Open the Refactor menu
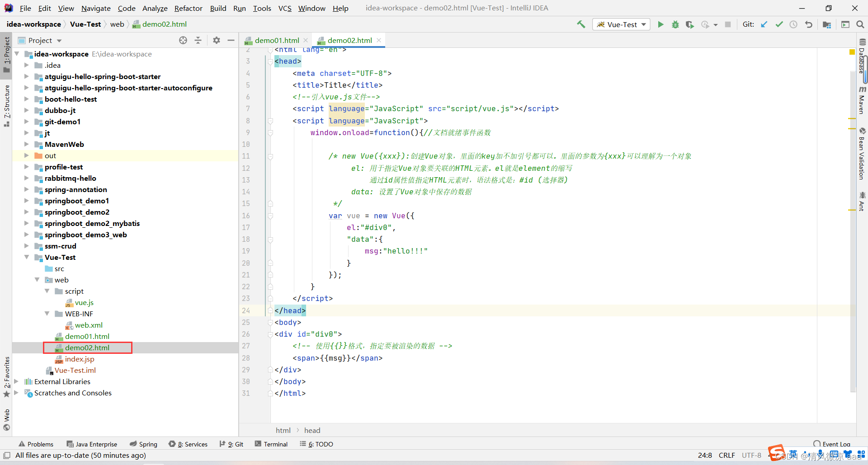Screen dimensions: 868x465 (x=189, y=8)
